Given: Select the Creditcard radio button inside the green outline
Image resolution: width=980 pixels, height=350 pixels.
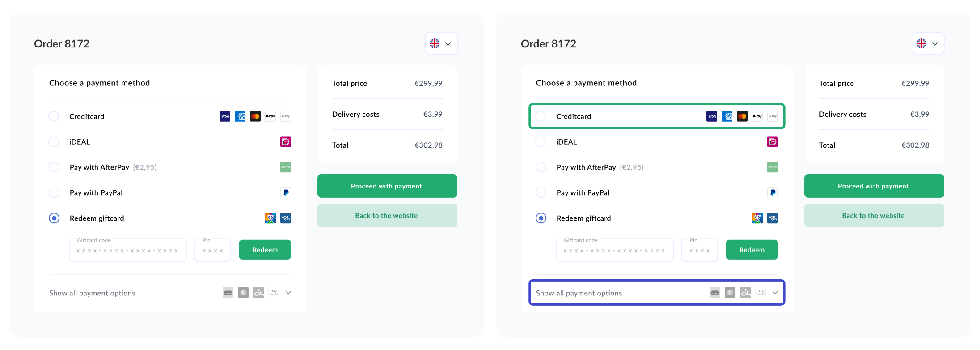Looking at the screenshot, I should 541,116.
